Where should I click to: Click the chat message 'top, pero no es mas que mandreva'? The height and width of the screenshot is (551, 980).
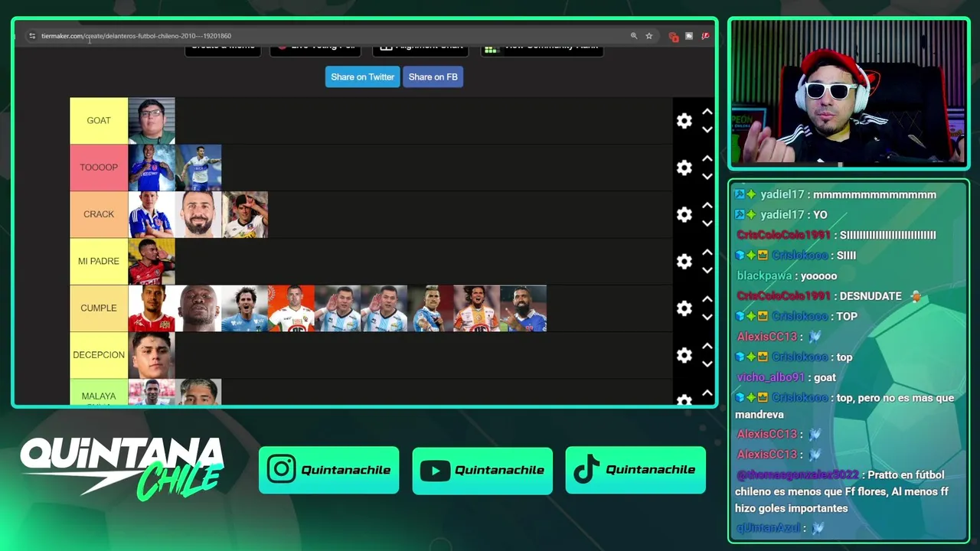(x=844, y=406)
